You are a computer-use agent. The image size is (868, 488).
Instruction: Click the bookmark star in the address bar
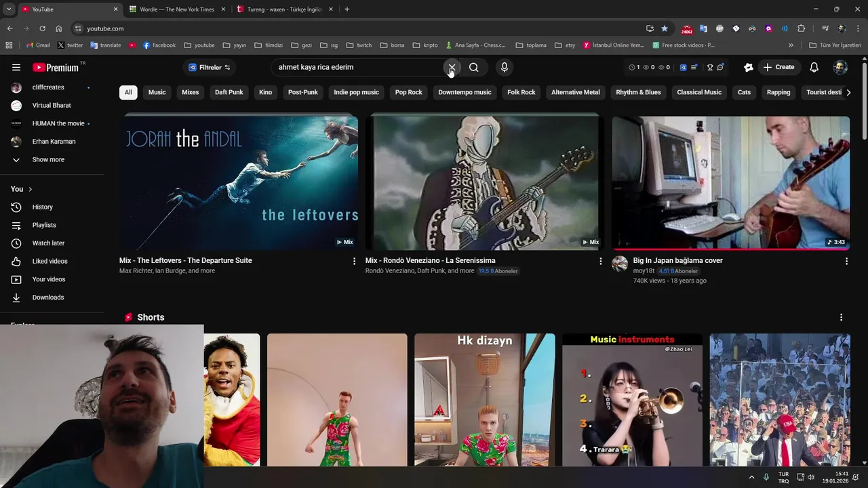pyautogui.click(x=665, y=28)
